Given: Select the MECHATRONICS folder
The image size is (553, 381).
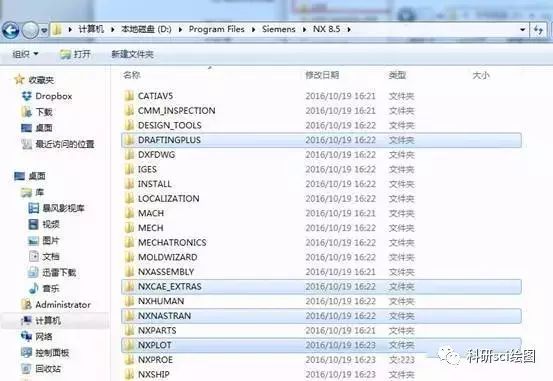Looking at the screenshot, I should [172, 243].
